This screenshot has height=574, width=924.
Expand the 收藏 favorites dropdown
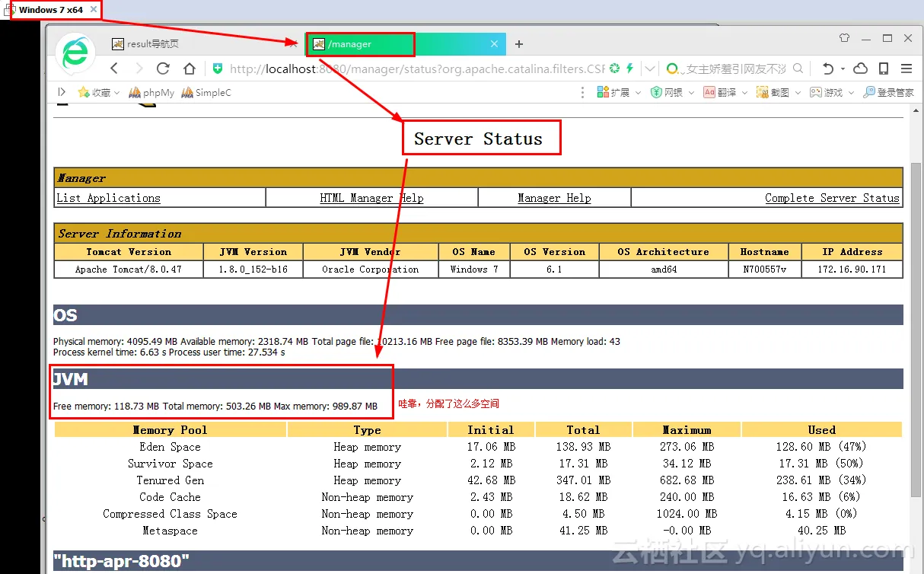click(x=100, y=93)
